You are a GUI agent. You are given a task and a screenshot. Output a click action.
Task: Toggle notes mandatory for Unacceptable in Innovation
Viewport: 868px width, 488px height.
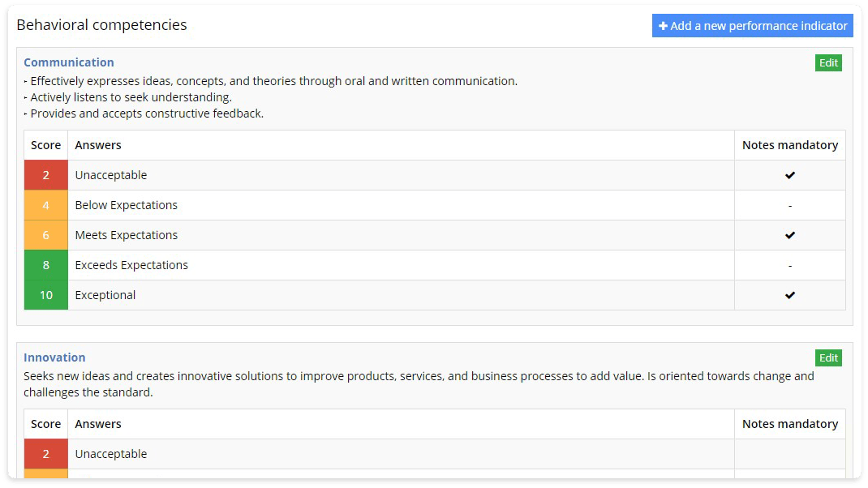point(789,454)
